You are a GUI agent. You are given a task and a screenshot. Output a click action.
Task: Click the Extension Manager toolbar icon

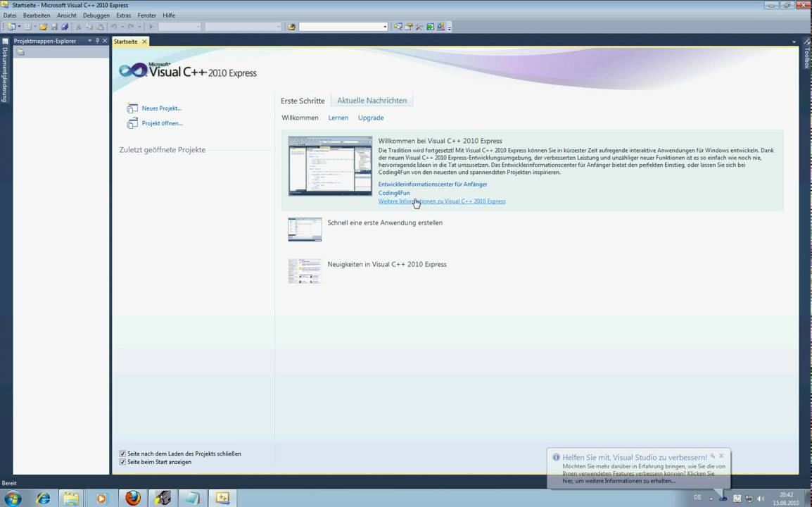click(440, 27)
